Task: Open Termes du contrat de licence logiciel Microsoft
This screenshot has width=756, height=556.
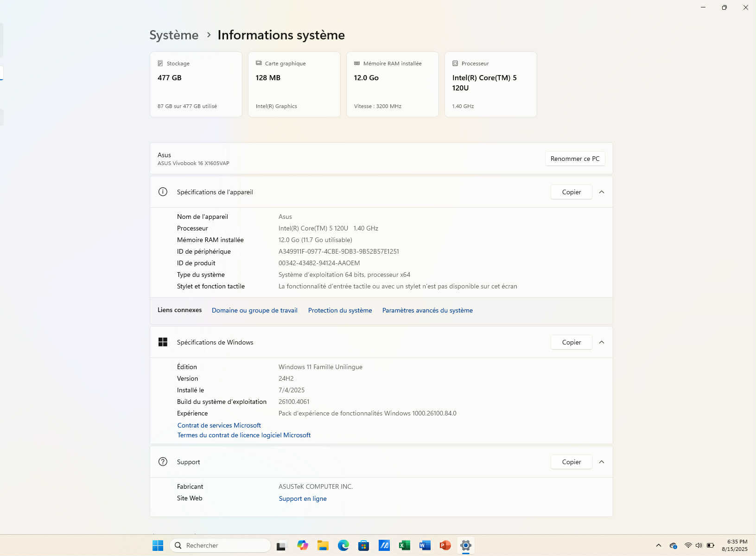Action: coord(244,435)
